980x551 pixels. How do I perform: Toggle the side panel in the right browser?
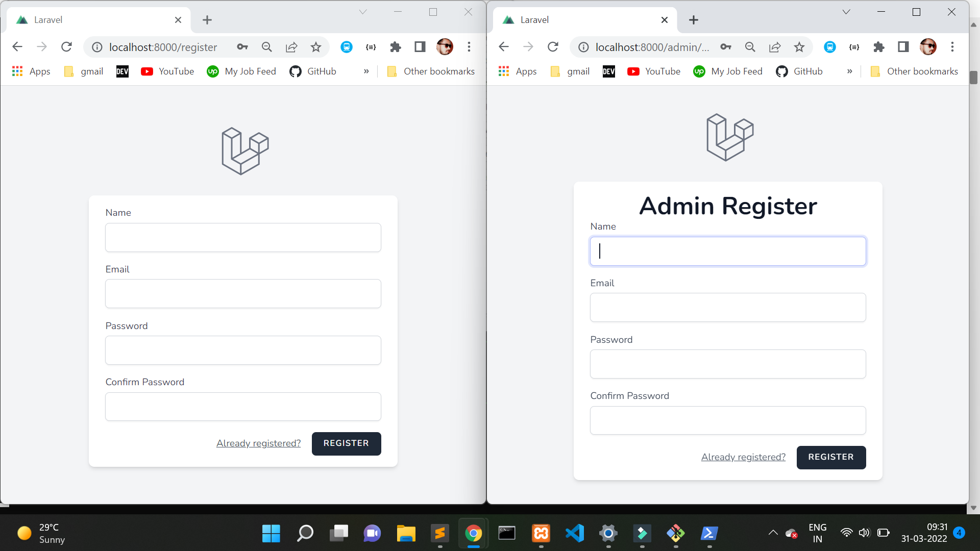[903, 47]
